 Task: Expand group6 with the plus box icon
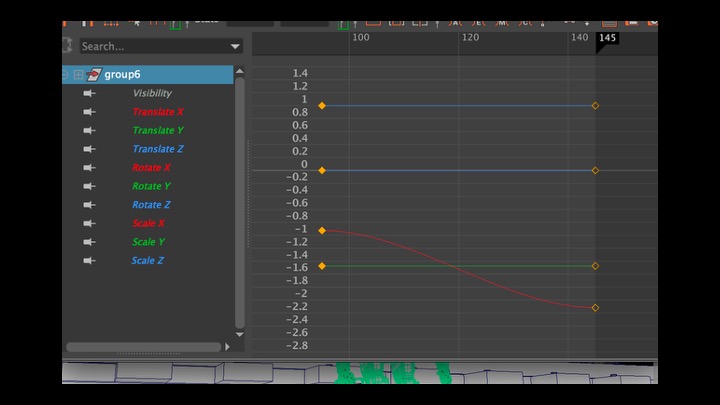79,74
